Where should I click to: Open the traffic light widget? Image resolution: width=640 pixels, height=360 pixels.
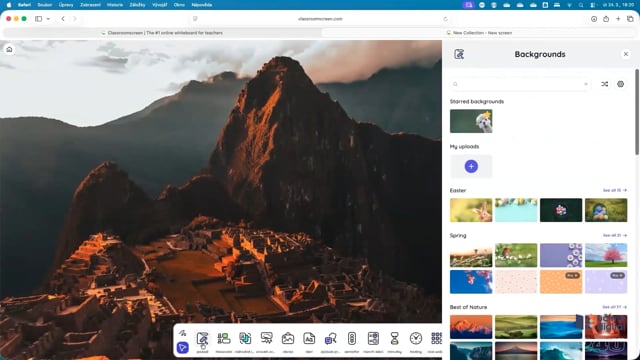[351, 339]
